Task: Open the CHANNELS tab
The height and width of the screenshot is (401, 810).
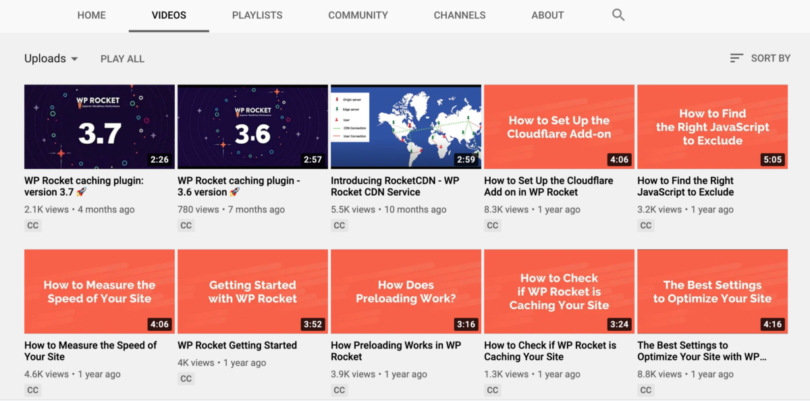Action: point(460,16)
